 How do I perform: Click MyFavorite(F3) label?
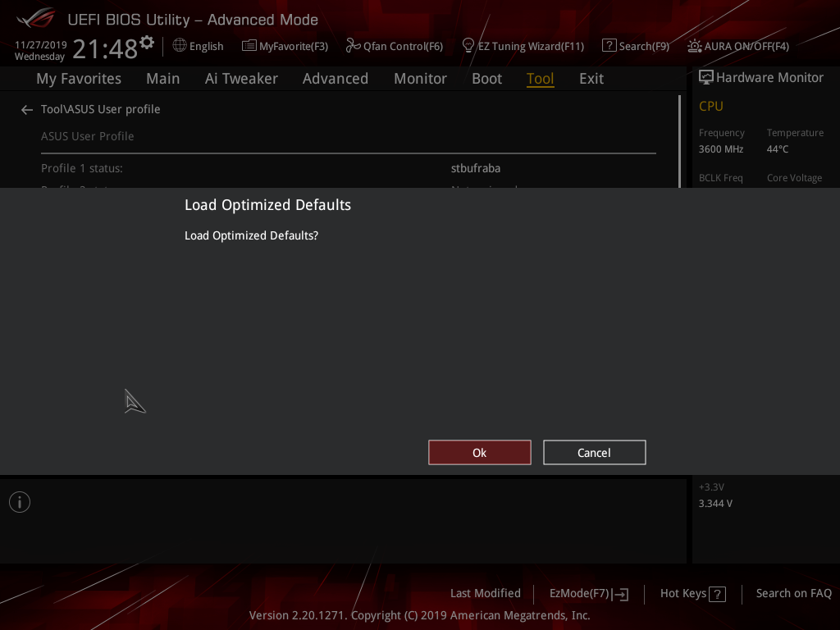(x=294, y=46)
